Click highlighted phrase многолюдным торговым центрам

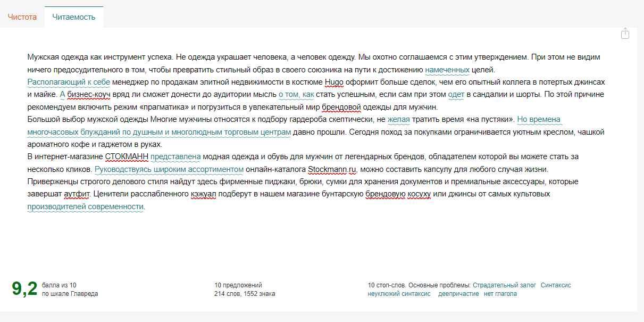click(x=231, y=131)
